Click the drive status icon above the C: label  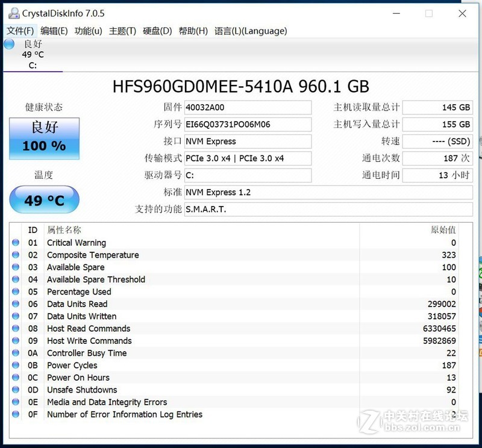[x=8, y=44]
